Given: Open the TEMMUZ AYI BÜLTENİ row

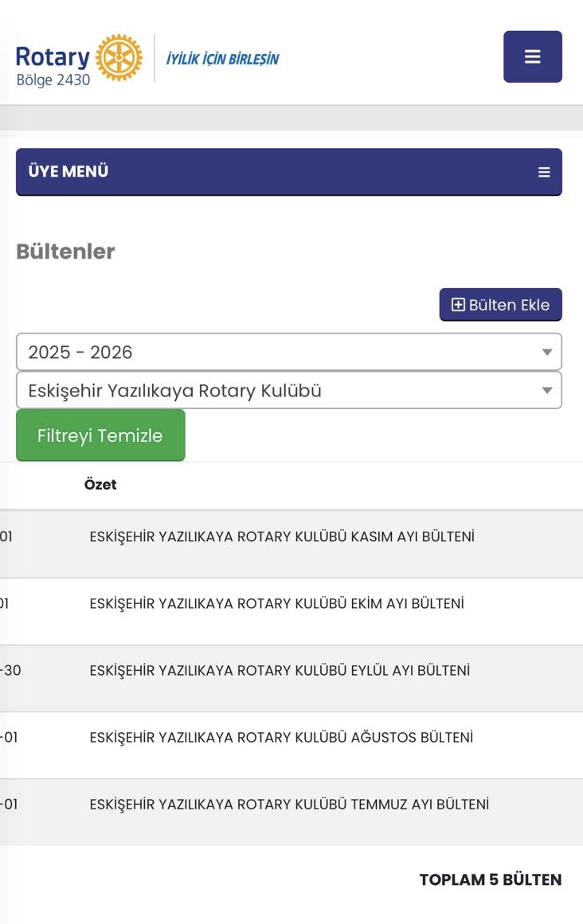Looking at the screenshot, I should [x=289, y=805].
